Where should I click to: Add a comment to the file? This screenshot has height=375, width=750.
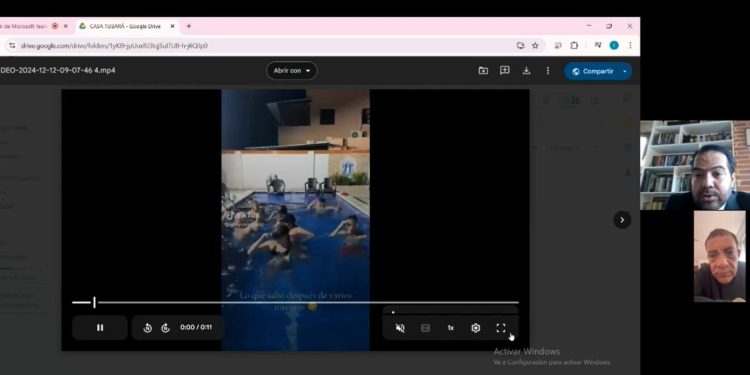[x=505, y=71]
